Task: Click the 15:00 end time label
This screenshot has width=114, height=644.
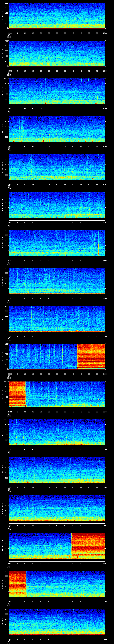Action: [x=105, y=33]
